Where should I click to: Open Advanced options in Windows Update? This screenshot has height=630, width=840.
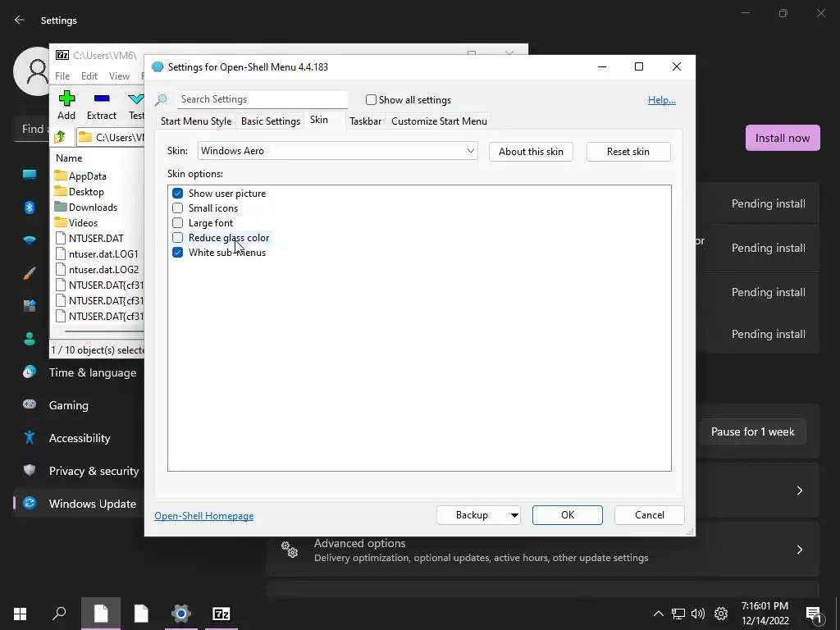pos(543,550)
